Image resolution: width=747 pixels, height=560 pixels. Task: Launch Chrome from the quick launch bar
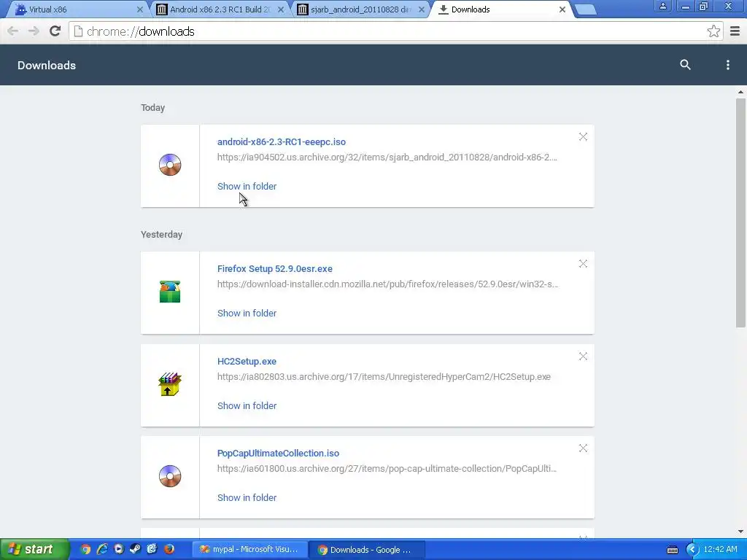85,549
